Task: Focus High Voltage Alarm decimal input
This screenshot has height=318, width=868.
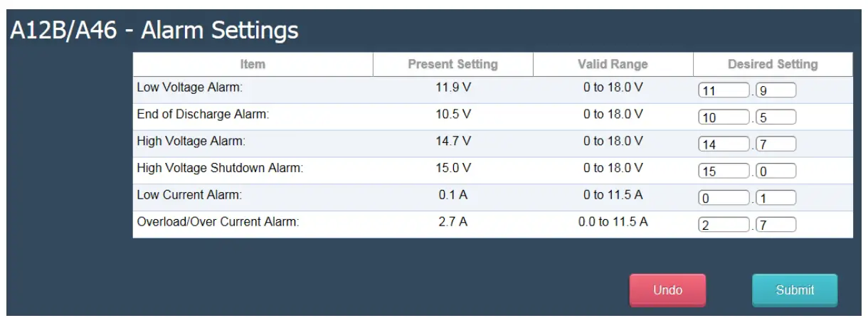Action: tap(776, 145)
